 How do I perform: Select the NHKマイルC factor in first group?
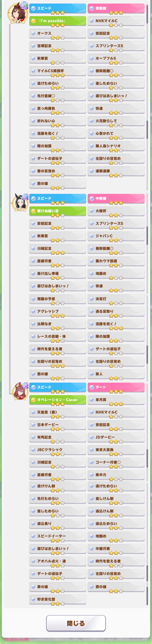click(116, 21)
